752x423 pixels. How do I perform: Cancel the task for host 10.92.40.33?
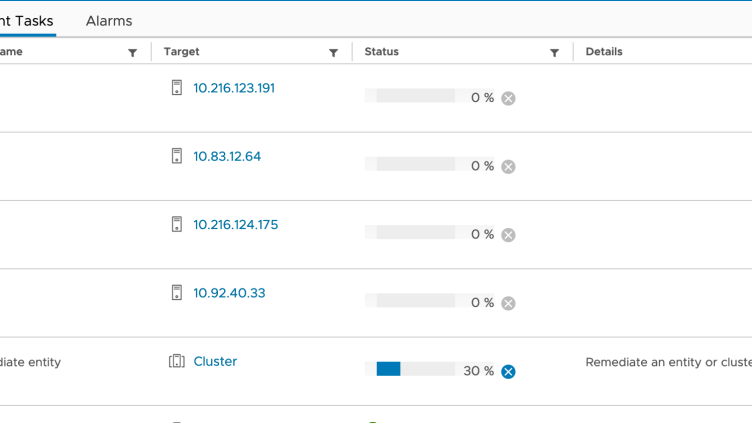(x=508, y=303)
